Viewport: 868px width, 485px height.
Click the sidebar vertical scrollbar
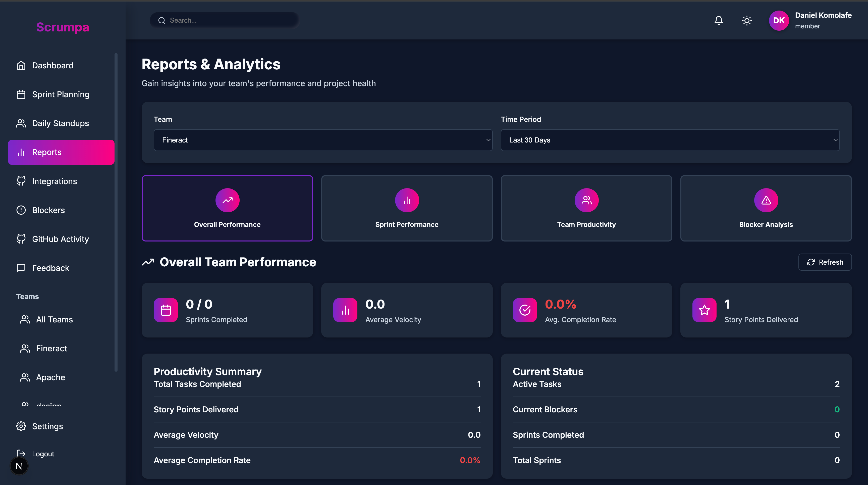[116, 212]
